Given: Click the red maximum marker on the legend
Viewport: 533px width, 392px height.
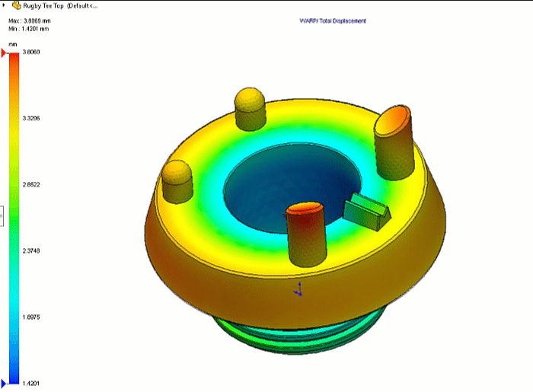Looking at the screenshot, I should click(x=4, y=53).
